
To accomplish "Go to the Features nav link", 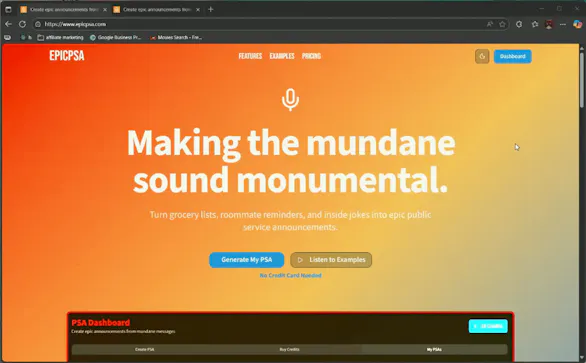I will pyautogui.click(x=250, y=56).
